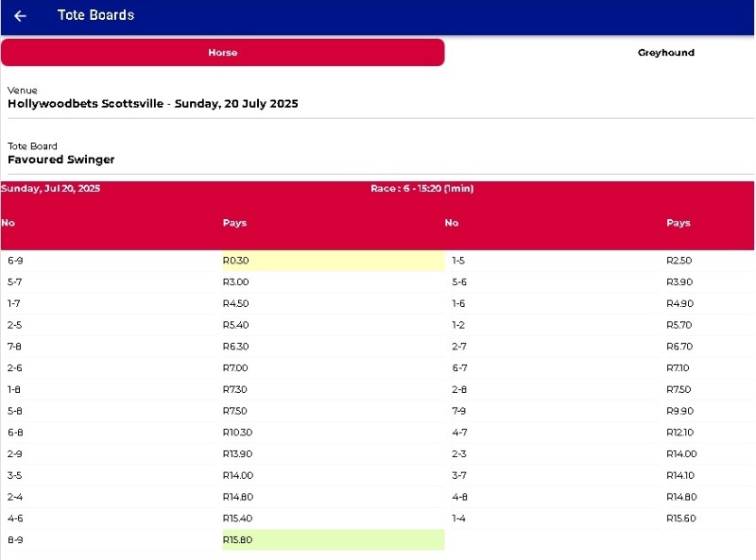This screenshot has height=560, width=756.
Task: Choose the 1-4 combination entry
Action: click(459, 518)
